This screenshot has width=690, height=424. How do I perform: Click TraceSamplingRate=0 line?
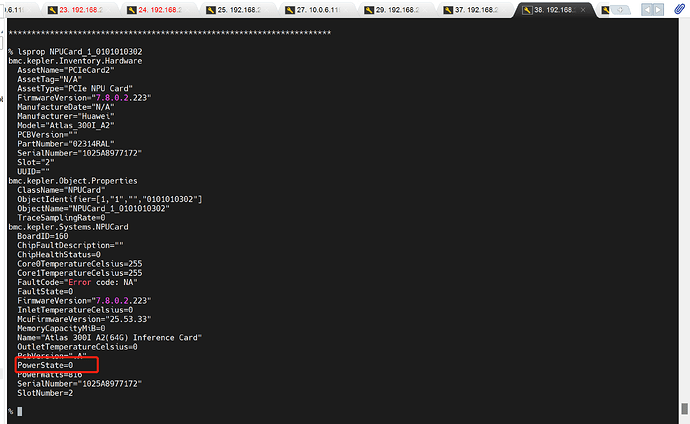pos(61,218)
